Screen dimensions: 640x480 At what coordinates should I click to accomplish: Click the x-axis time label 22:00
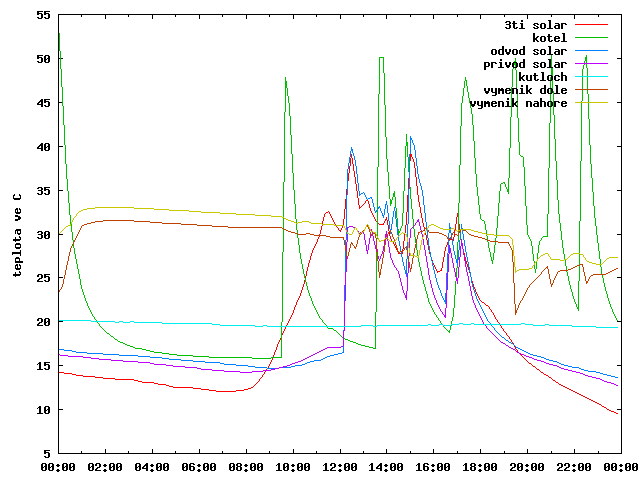click(x=575, y=467)
